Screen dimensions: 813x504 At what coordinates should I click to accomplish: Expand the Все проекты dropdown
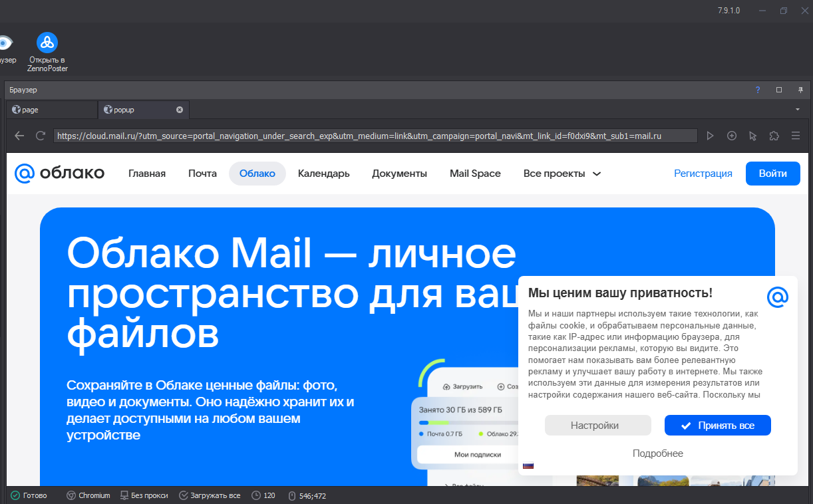coord(562,174)
